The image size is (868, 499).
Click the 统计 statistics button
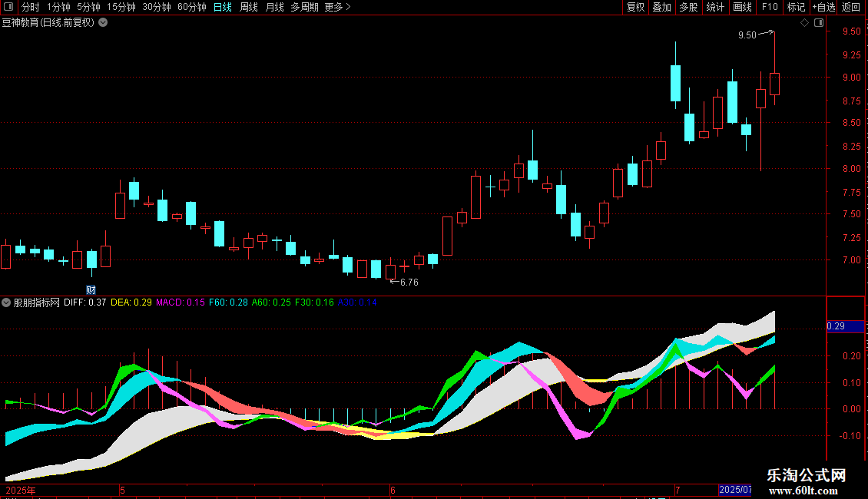715,7
